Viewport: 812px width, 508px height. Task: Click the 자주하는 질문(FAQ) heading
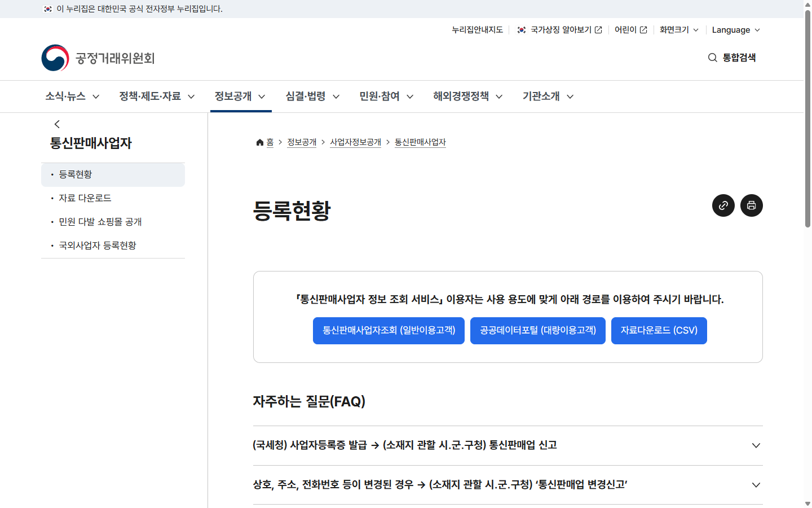pyautogui.click(x=309, y=401)
